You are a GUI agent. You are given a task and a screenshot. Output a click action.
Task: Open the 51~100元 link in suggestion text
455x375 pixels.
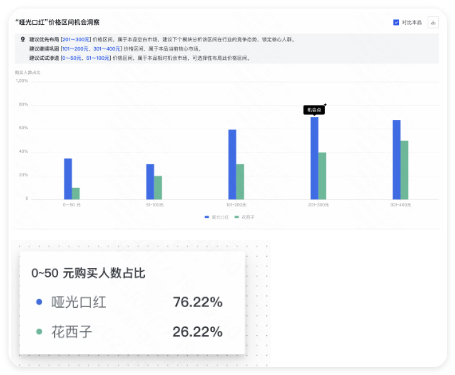click(x=98, y=58)
